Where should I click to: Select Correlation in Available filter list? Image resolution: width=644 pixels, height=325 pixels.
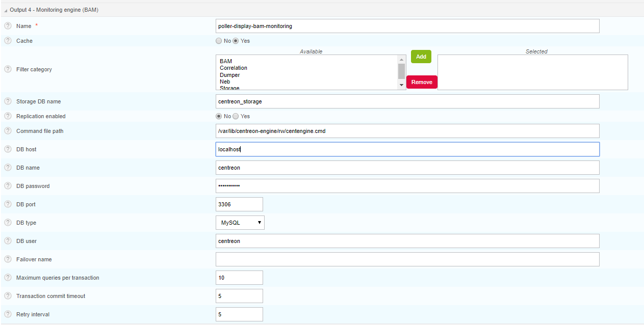[234, 68]
